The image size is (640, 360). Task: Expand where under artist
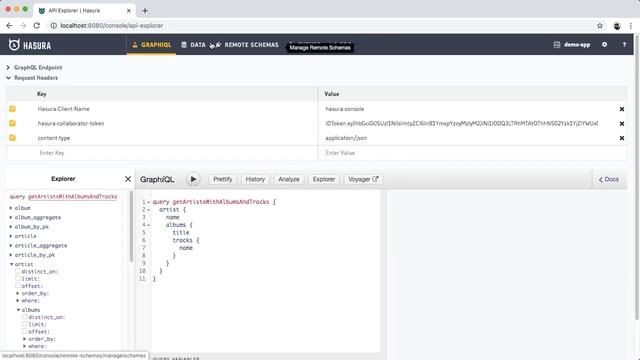18,300
